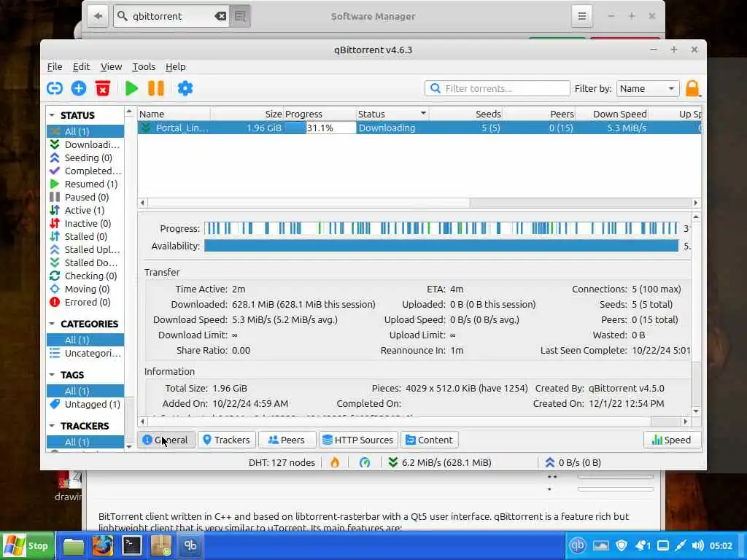Open the View menu

click(111, 66)
